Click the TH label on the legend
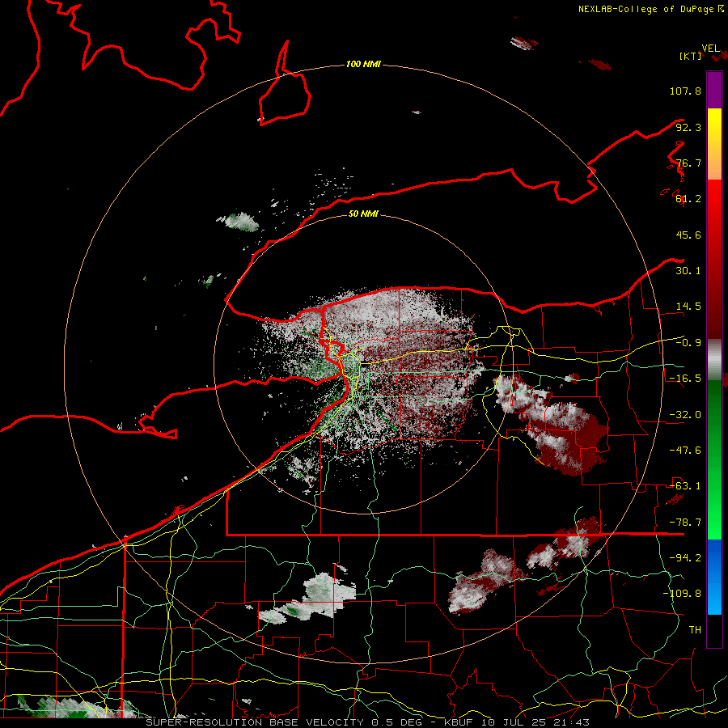728x728 pixels. pos(695,630)
